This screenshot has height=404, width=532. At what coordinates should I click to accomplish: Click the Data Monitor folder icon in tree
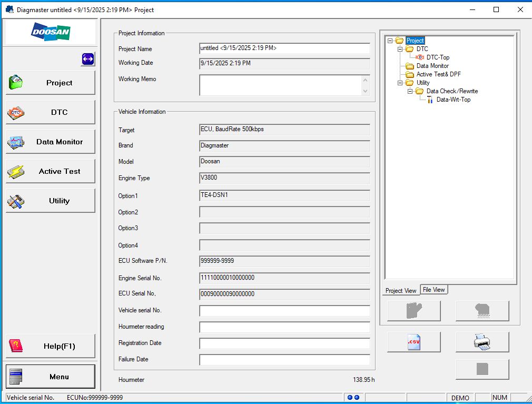coord(410,66)
